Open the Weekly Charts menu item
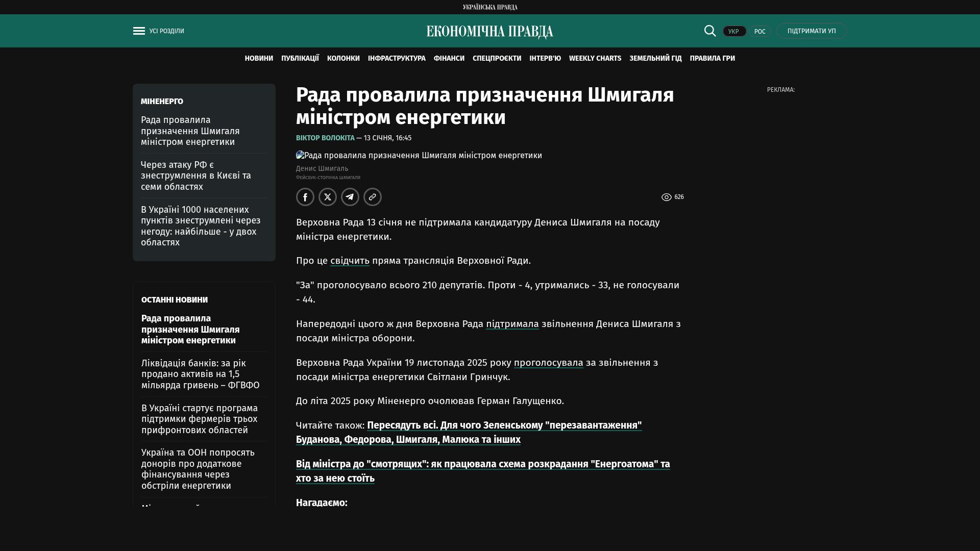980x551 pixels. point(595,59)
